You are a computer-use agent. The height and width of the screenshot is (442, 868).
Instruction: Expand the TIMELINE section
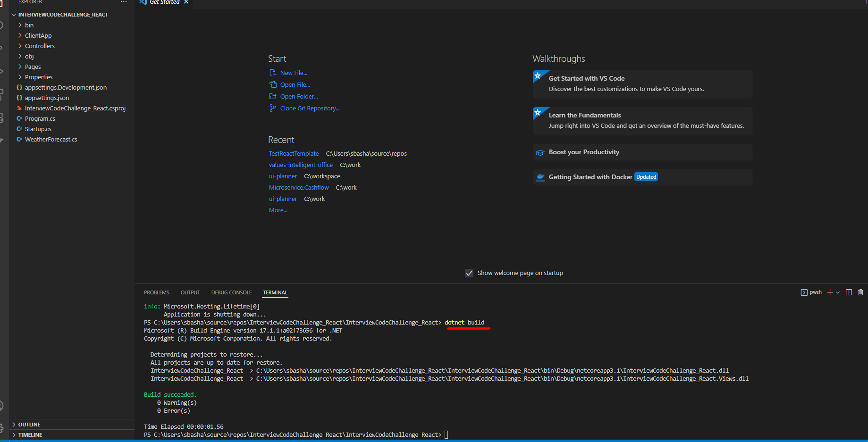[30, 434]
